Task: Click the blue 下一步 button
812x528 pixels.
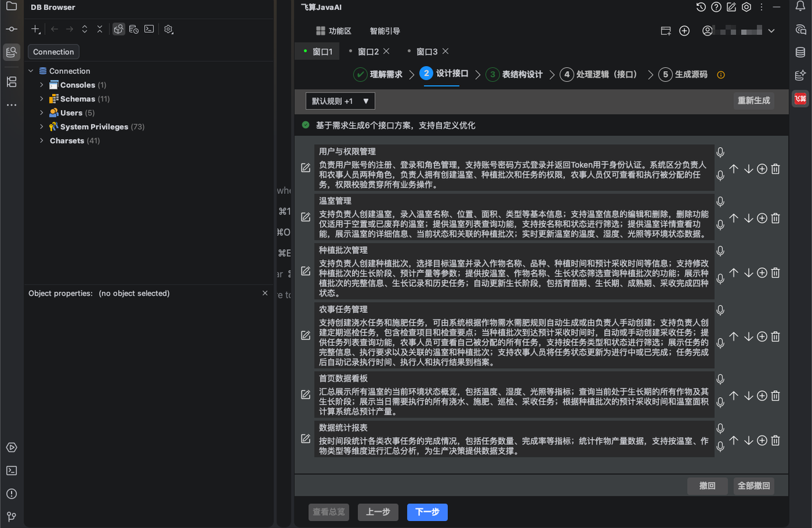Action: click(428, 512)
